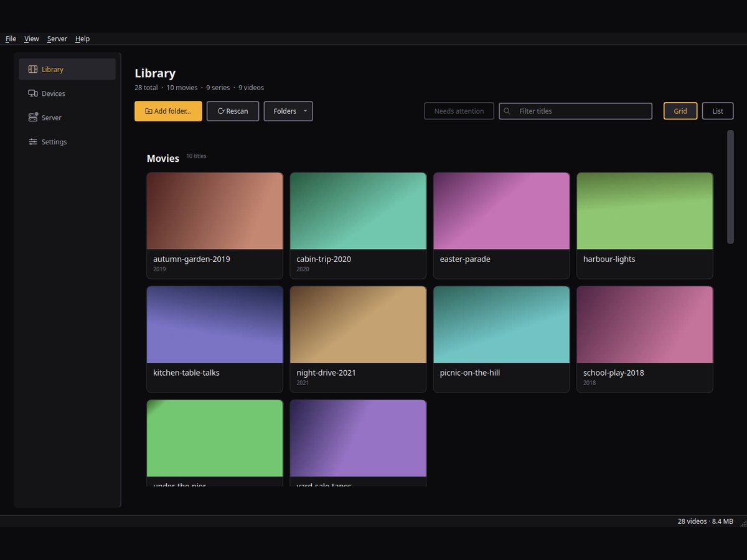This screenshot has height=560, width=747.
Task: Click the Movies section heading
Action: point(163,159)
